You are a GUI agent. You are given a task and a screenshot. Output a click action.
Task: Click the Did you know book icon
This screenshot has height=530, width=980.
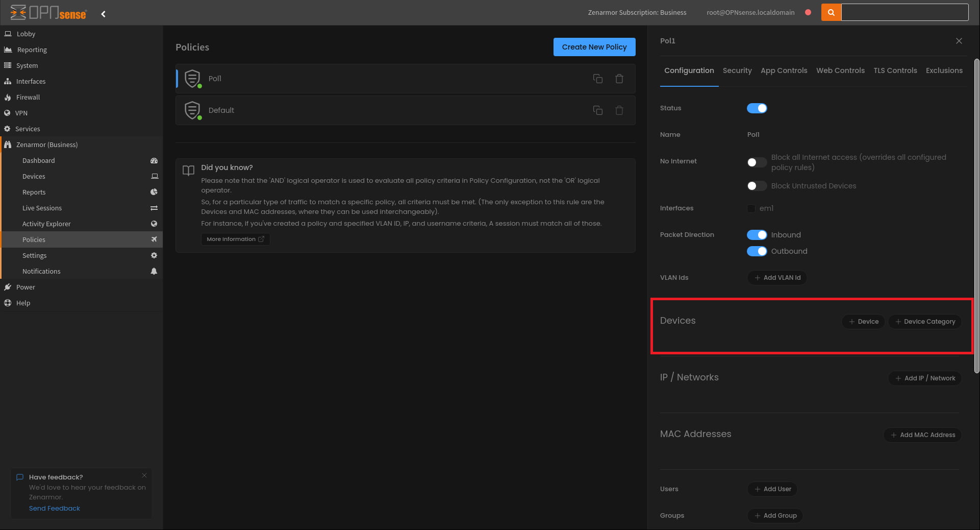coord(188,171)
